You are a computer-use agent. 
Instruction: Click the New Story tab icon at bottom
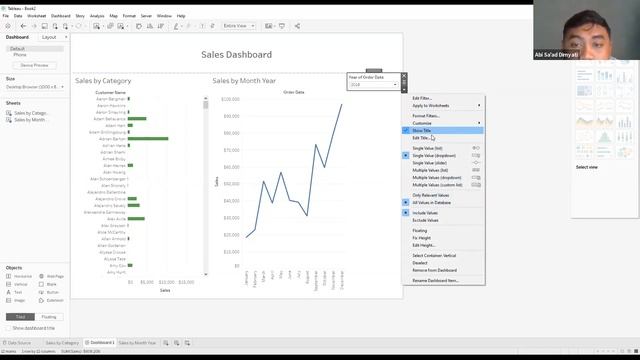[187, 343]
